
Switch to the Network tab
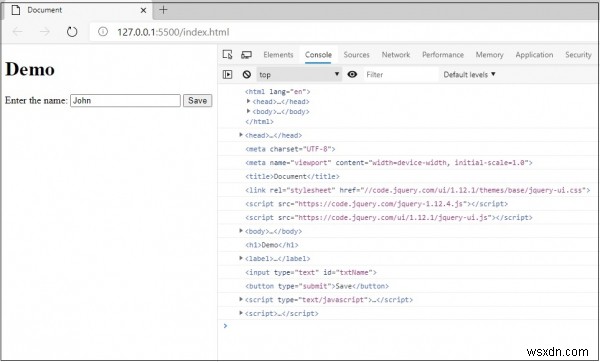(396, 55)
